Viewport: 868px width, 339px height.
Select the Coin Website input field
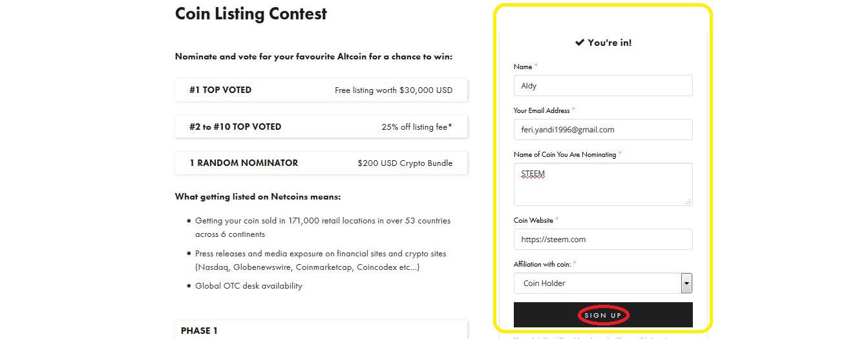(x=602, y=240)
